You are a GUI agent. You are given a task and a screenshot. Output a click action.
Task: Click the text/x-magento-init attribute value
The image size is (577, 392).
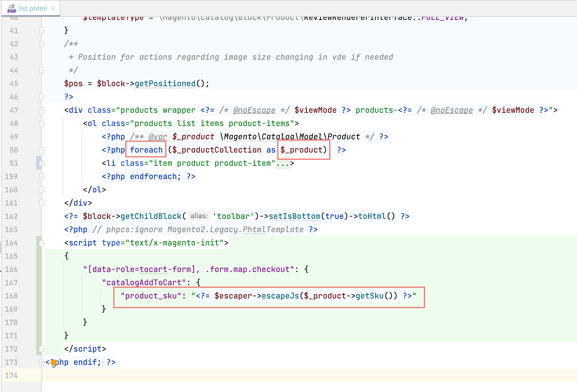(x=174, y=243)
